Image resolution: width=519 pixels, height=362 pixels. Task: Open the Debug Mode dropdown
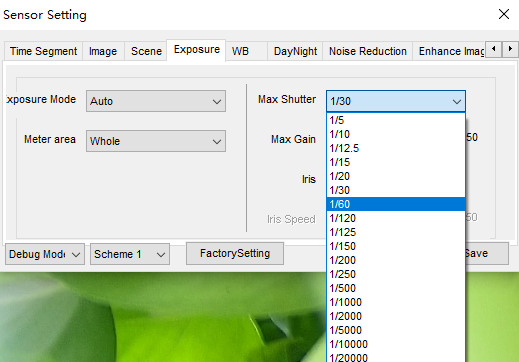45,254
